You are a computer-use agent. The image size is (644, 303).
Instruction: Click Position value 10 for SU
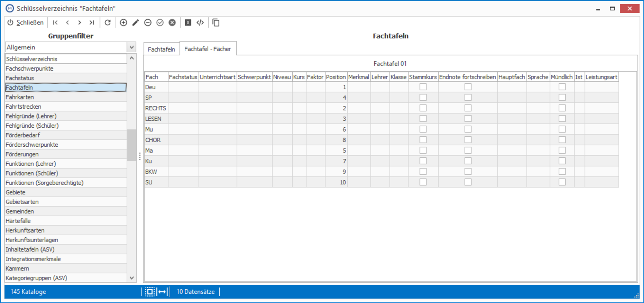(x=336, y=182)
